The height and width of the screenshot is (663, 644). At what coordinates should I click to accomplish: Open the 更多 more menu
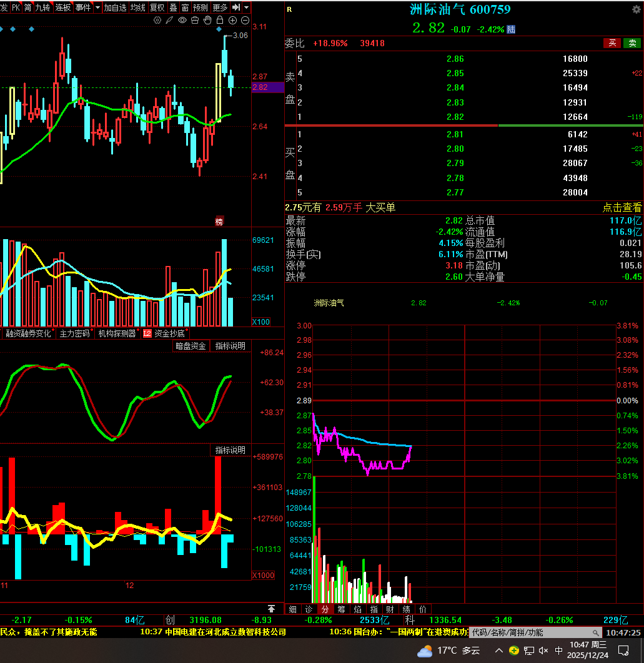click(220, 7)
